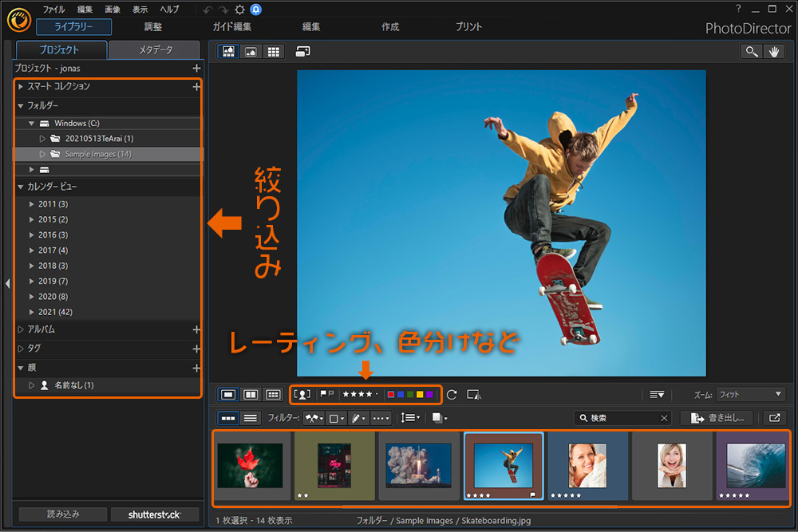Open the flag filter dropdown
Screen dimensions: 798x532
(314, 418)
